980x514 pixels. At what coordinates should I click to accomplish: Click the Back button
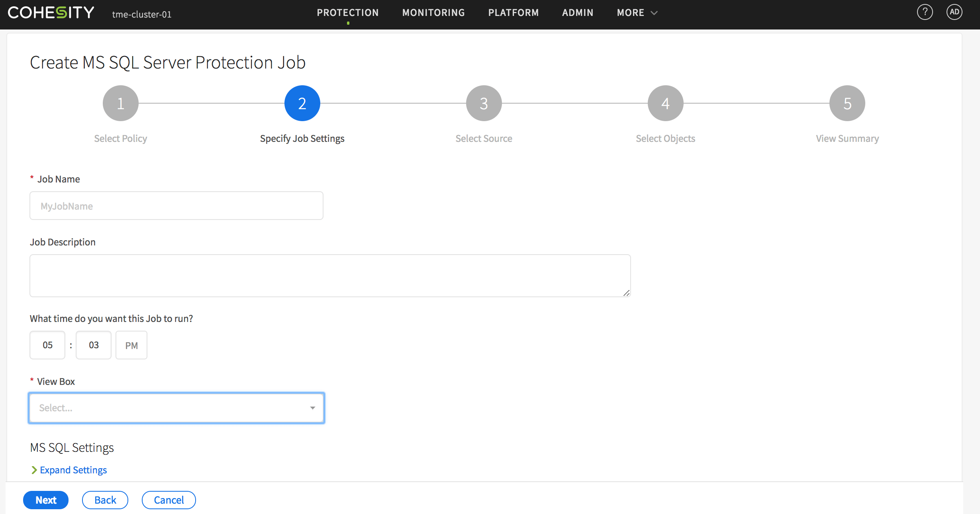(x=105, y=500)
